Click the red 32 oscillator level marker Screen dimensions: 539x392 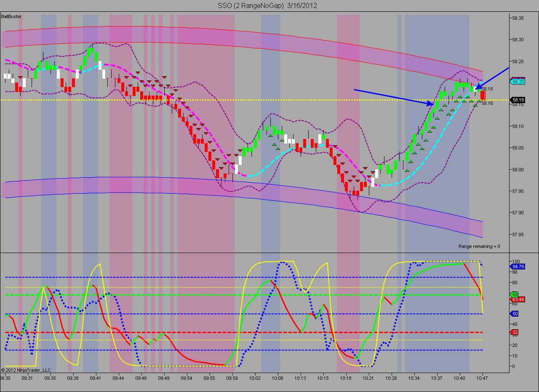(x=514, y=332)
